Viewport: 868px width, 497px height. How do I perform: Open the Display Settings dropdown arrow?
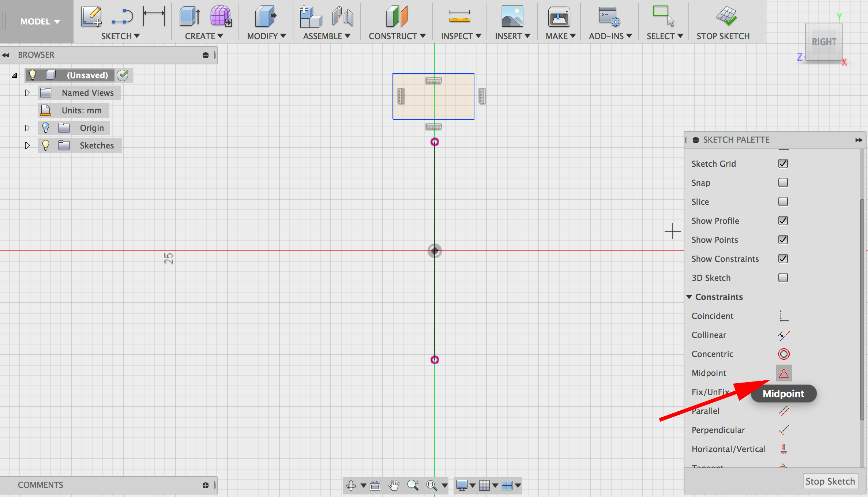[473, 486]
